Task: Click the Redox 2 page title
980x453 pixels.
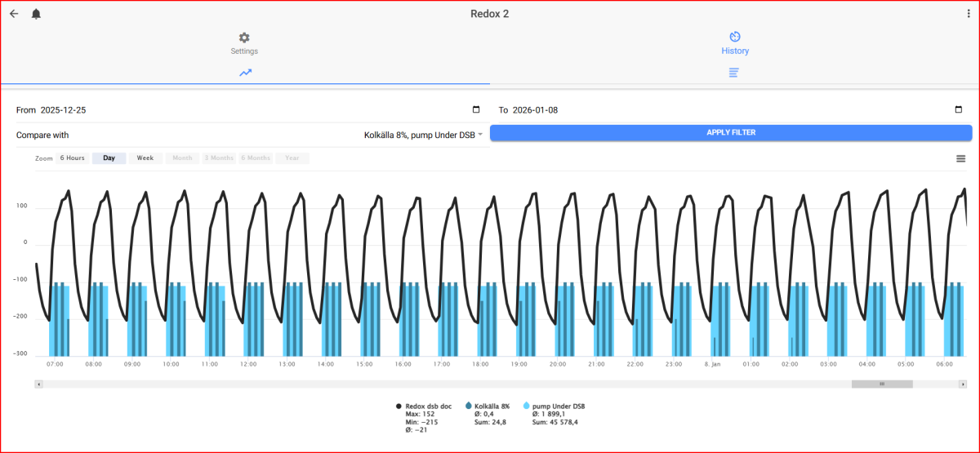Action: click(490, 14)
